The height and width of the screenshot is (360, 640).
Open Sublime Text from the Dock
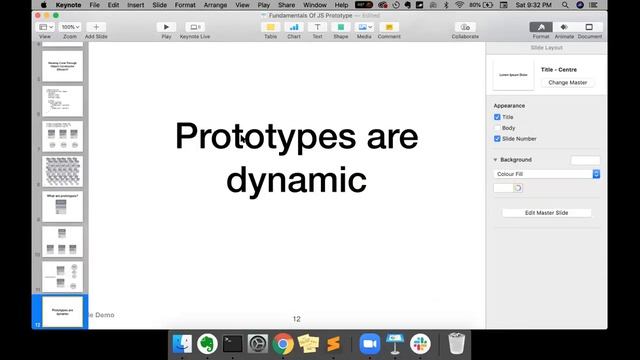333,344
